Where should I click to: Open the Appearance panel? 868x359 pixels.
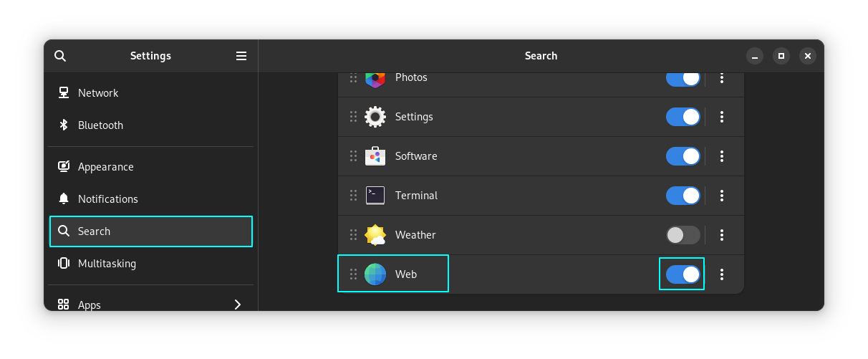coord(151,167)
